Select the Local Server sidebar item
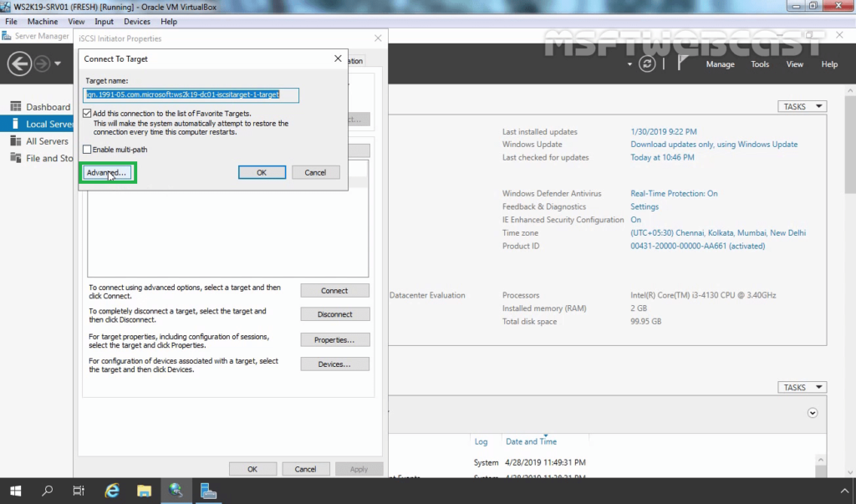Image resolution: width=856 pixels, height=504 pixels. point(37,124)
